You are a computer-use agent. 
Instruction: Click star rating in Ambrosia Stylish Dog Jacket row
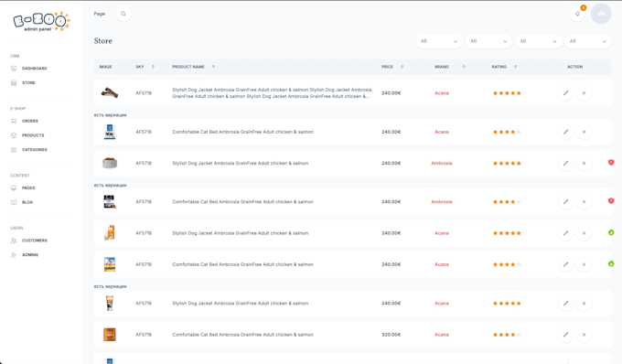(507, 164)
